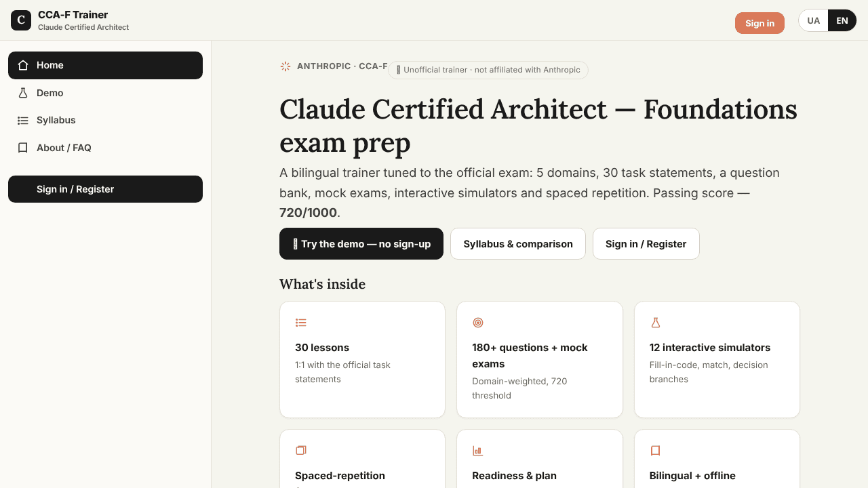Open the Syllabus menu item
The width and height of the screenshot is (868, 488).
105,120
